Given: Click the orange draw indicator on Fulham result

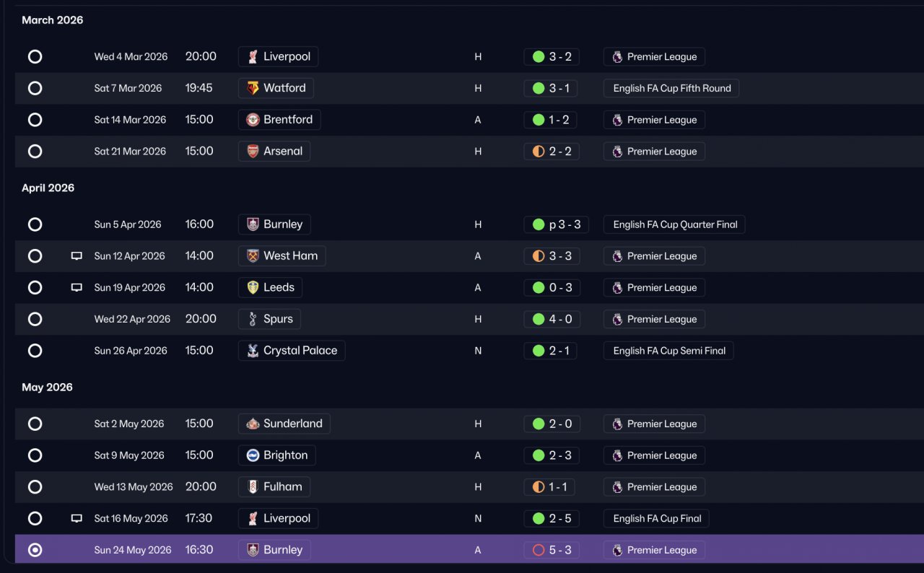Looking at the screenshot, I should 538,487.
